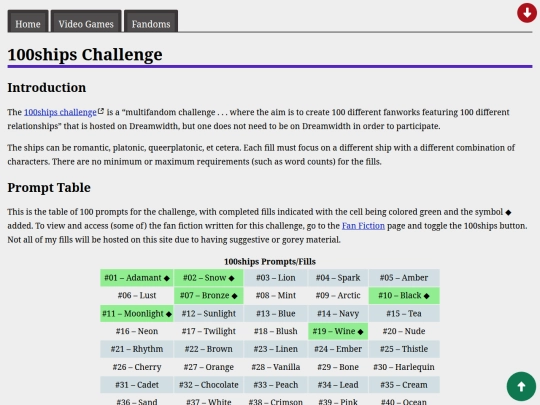This screenshot has width=540, height=405.
Task: Select the '#23 – Linen' cell
Action: point(276,349)
